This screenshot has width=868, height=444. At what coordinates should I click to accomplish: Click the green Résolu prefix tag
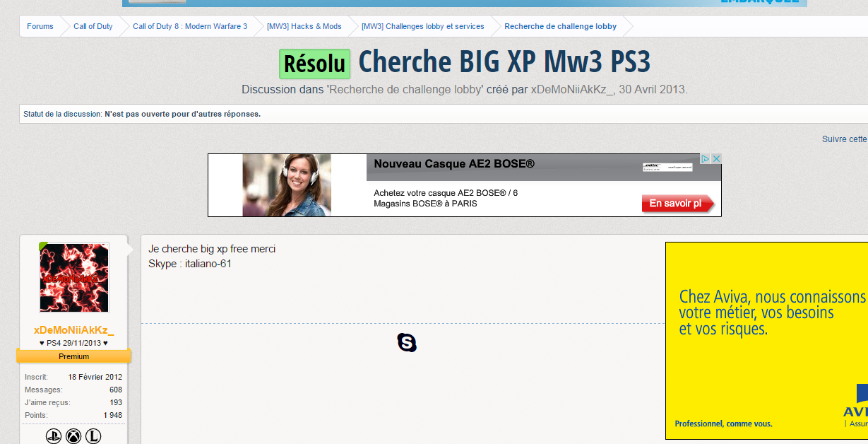[x=315, y=64]
